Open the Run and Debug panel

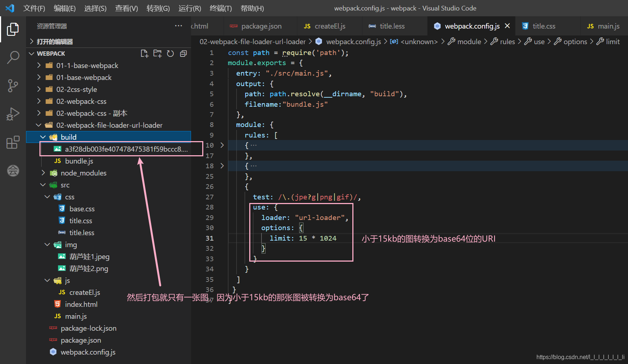(x=13, y=114)
